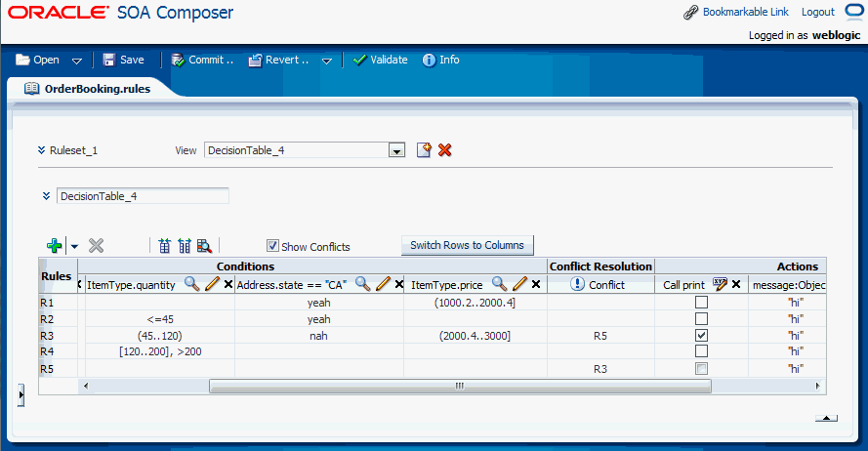Click the edit icon next to Call print
Image resolution: width=868 pixels, height=451 pixels.
click(720, 284)
